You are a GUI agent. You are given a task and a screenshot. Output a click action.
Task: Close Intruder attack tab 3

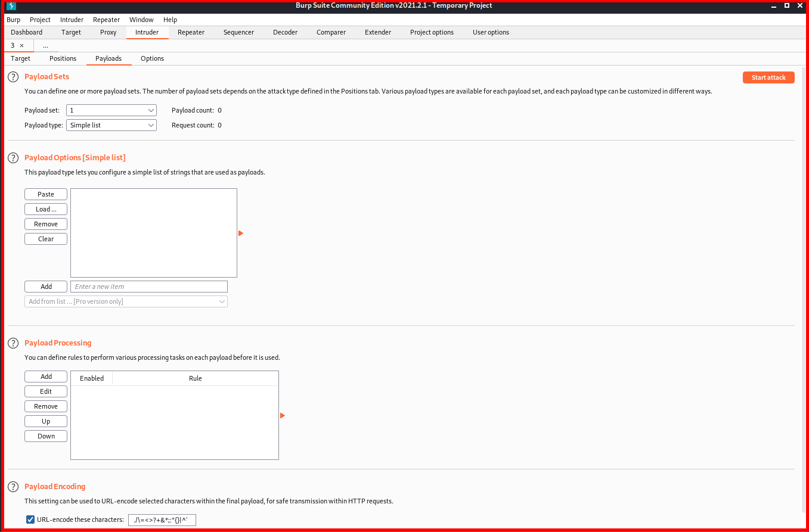pyautogui.click(x=22, y=45)
